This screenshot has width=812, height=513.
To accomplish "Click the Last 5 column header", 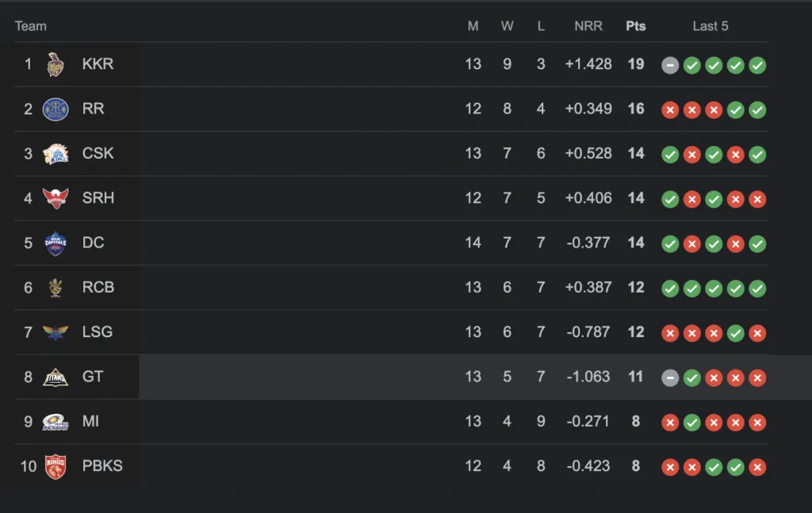I will click(710, 26).
